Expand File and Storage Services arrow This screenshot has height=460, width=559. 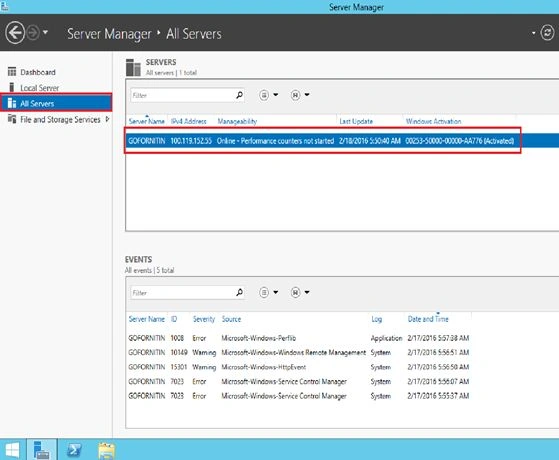click(107, 119)
